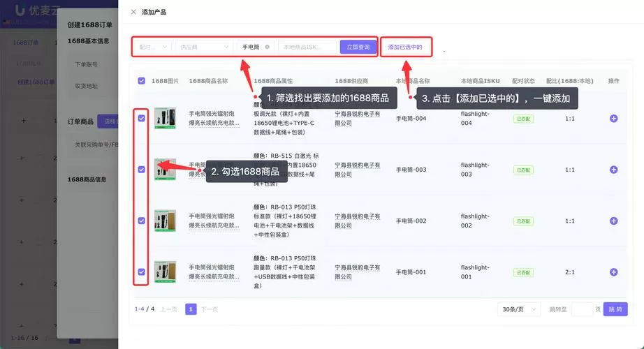Open thumbnail of flashlight-004 product

[165, 118]
